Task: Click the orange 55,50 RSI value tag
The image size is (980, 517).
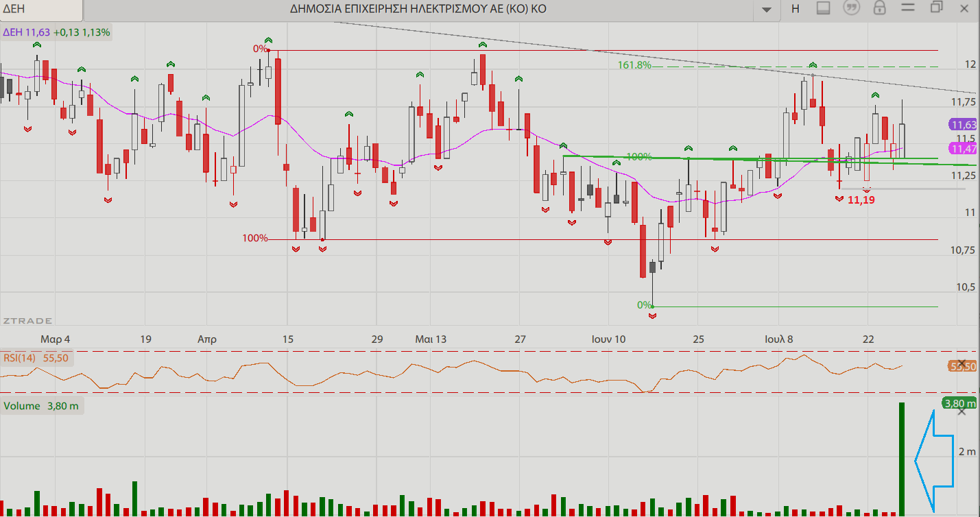Action: 963,367
